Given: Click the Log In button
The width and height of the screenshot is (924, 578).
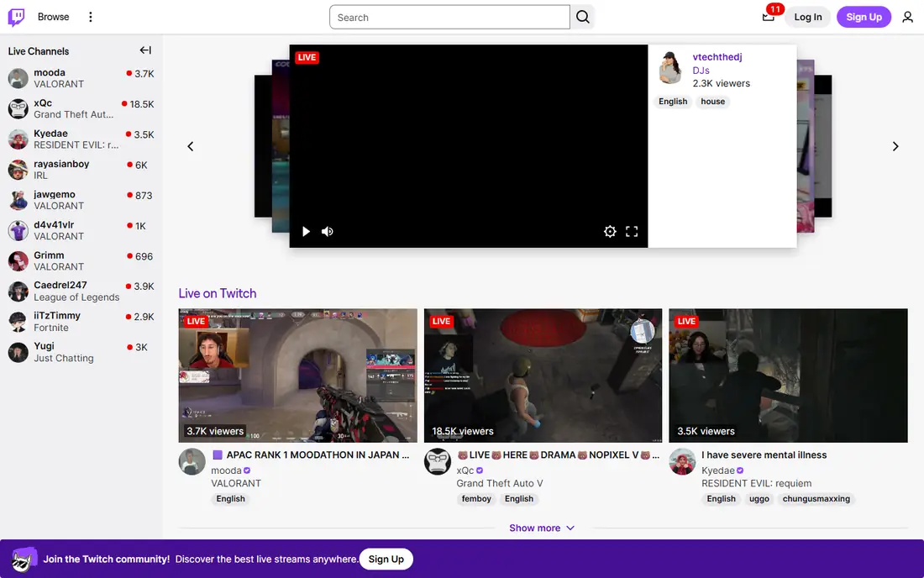Looking at the screenshot, I should [x=807, y=17].
